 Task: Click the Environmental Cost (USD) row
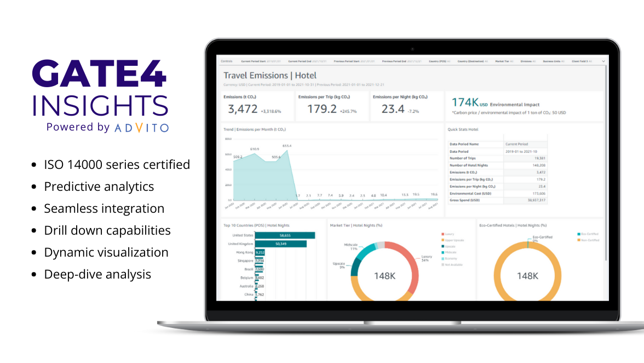point(497,193)
